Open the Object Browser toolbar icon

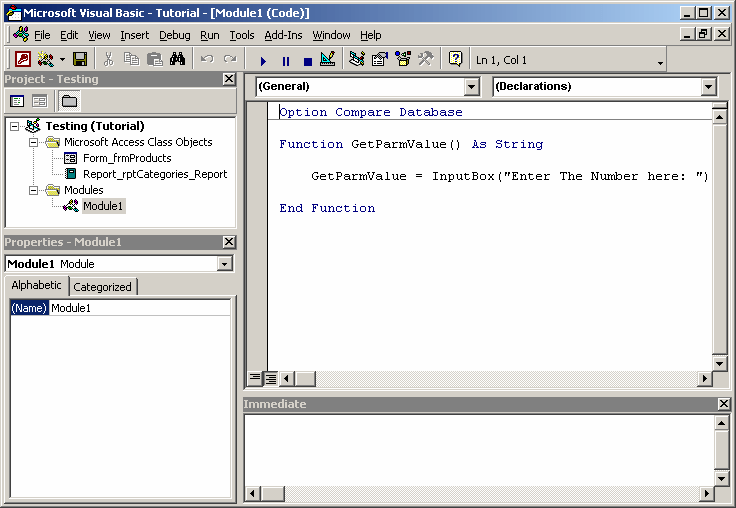pos(403,60)
